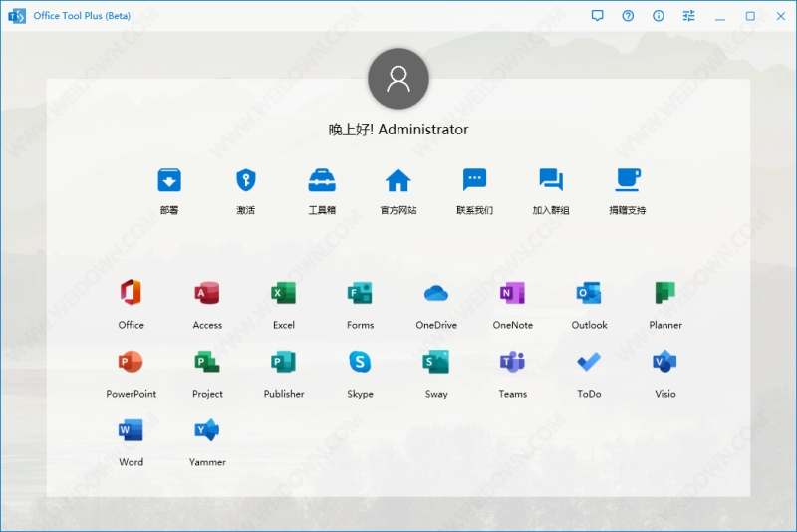Image resolution: width=797 pixels, height=532 pixels.
Task: Minimize the Office Tool Plus window
Action: pos(719,17)
